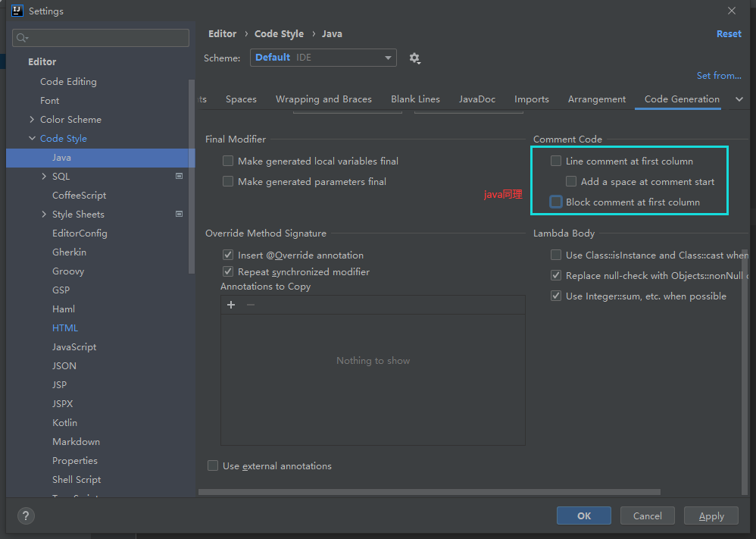The width and height of the screenshot is (756, 539).
Task: Uncheck Use Integer::sum when possible
Action: pos(556,296)
